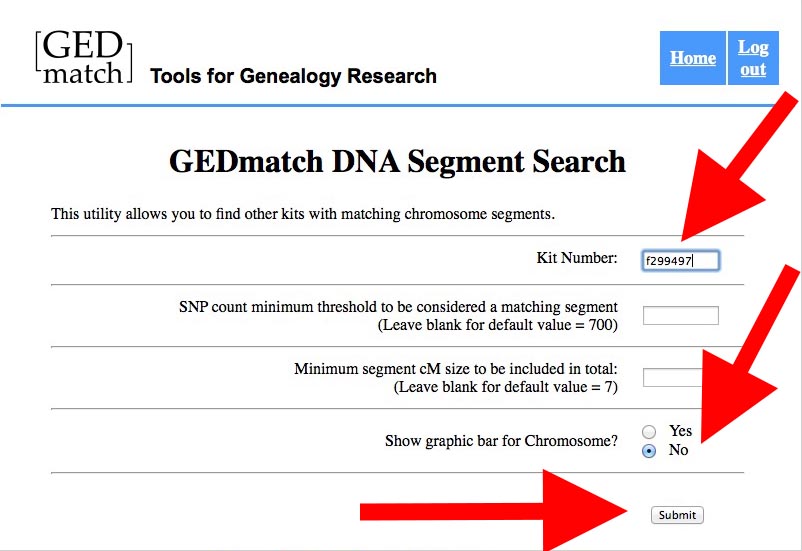The height and width of the screenshot is (551, 802).
Task: Click the Log out link
Action: coord(753,58)
